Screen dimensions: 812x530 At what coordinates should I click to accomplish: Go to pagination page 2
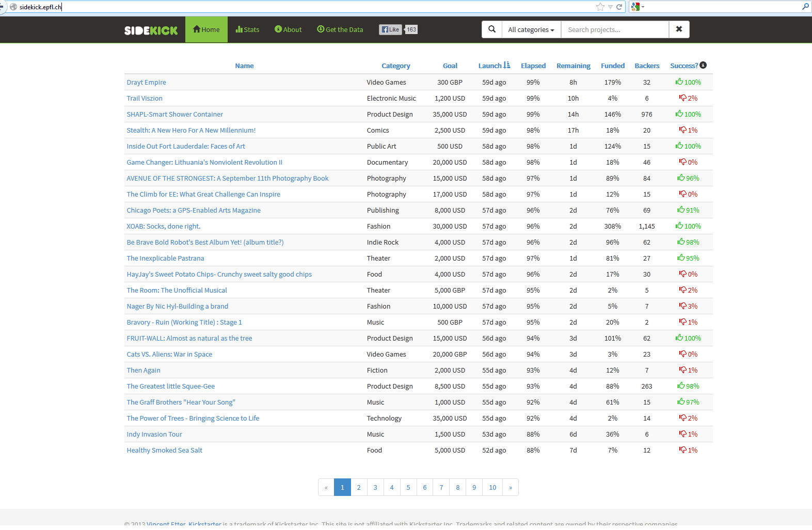[359, 487]
